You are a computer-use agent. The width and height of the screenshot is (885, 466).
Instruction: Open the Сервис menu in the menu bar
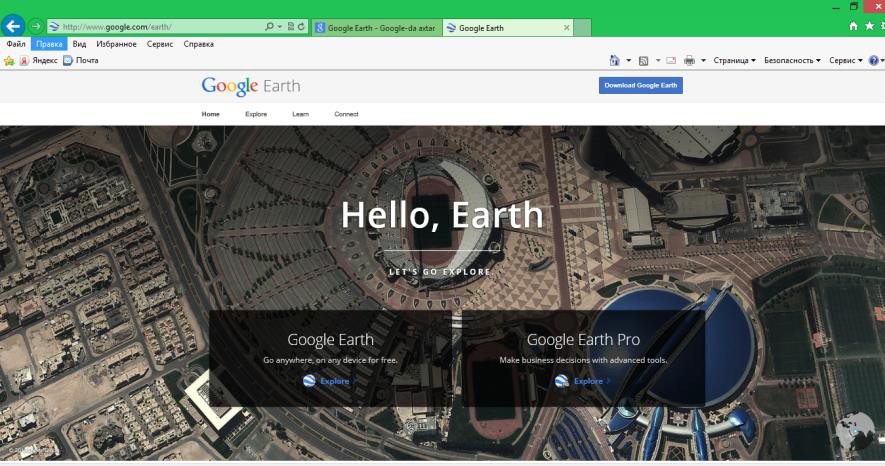point(160,44)
